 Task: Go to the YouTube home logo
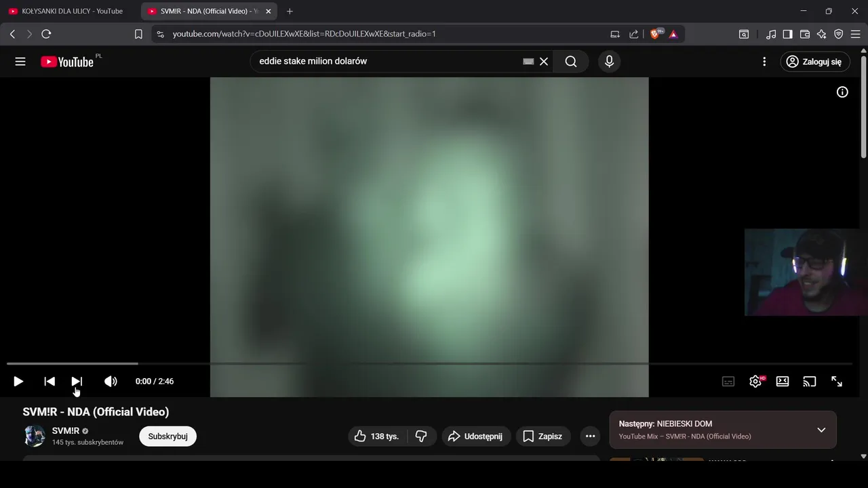66,62
